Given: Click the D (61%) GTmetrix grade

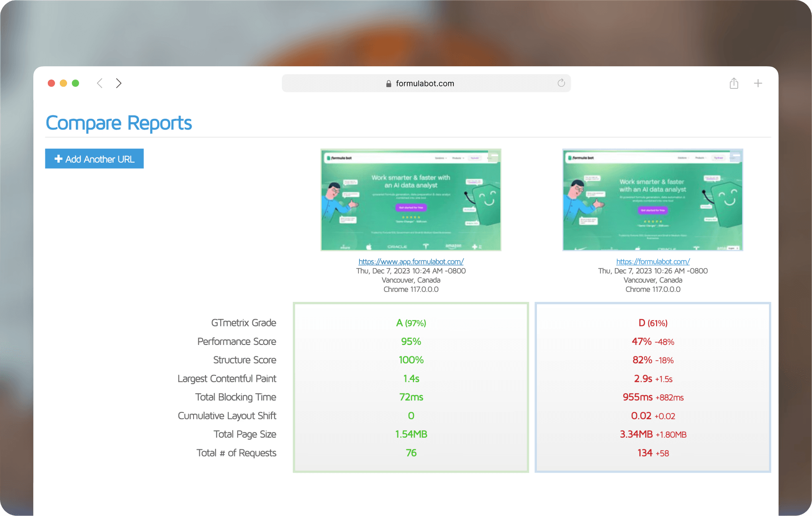Looking at the screenshot, I should (x=653, y=323).
